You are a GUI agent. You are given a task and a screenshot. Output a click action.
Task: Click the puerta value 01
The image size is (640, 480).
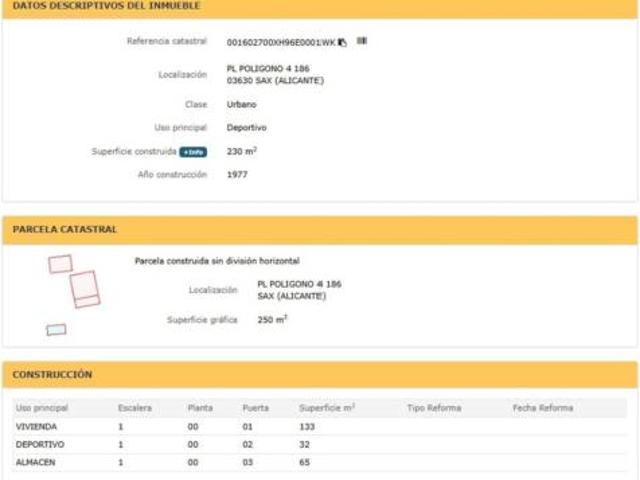tap(247, 427)
